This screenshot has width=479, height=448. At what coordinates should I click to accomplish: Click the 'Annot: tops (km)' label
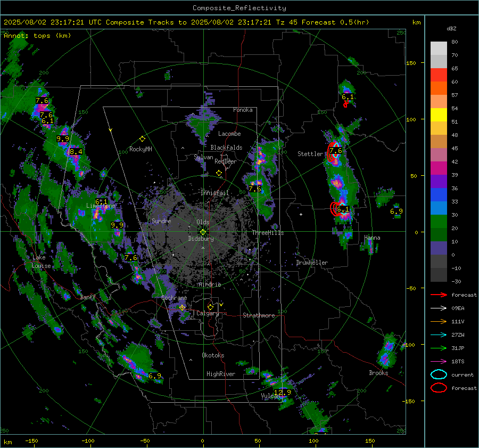point(38,36)
